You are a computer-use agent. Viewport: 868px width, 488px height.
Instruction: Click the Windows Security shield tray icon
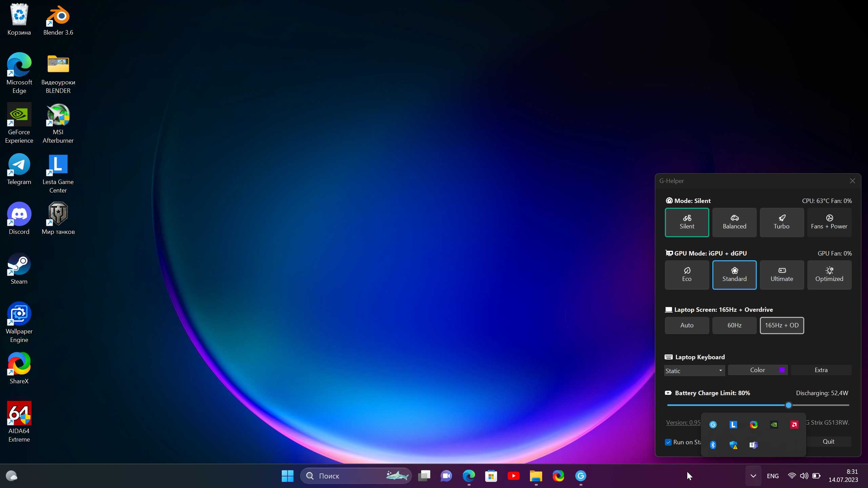pos(733,445)
